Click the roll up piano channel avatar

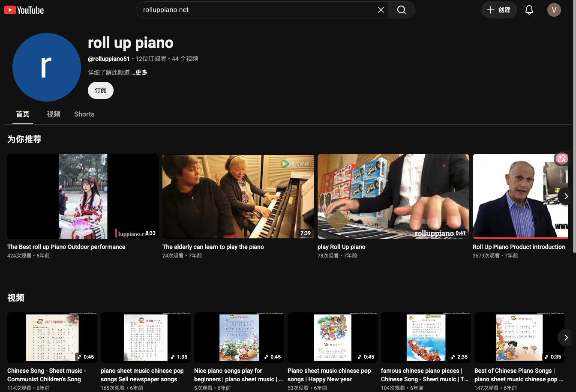(47, 67)
